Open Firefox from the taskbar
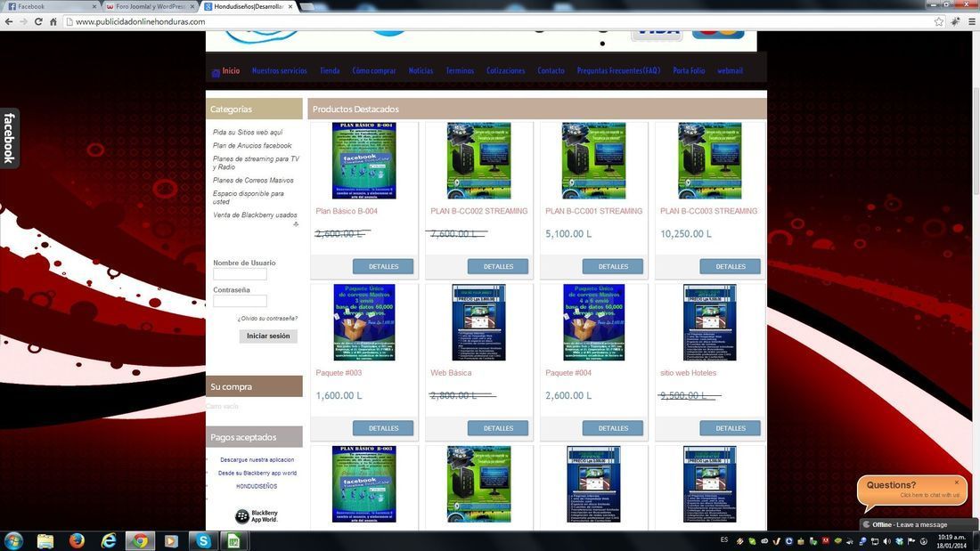The image size is (980, 551). tap(77, 540)
